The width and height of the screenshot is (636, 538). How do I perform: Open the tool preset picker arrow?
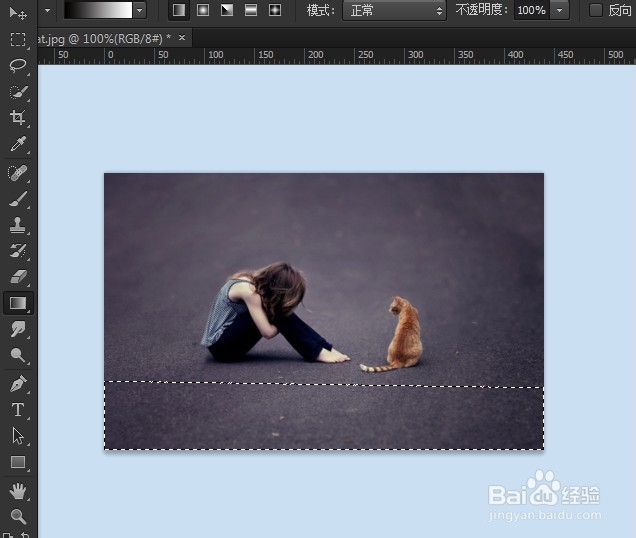click(x=47, y=10)
